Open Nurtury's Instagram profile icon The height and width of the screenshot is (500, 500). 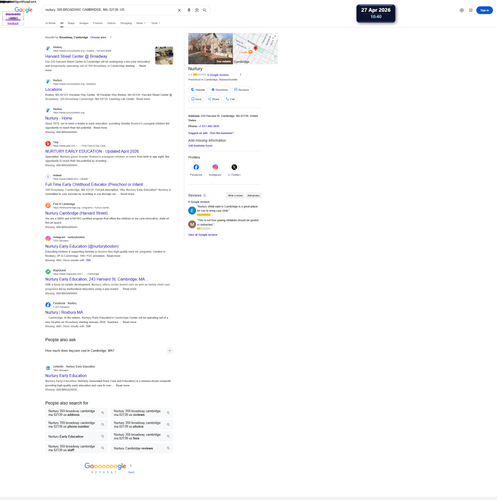click(x=215, y=167)
